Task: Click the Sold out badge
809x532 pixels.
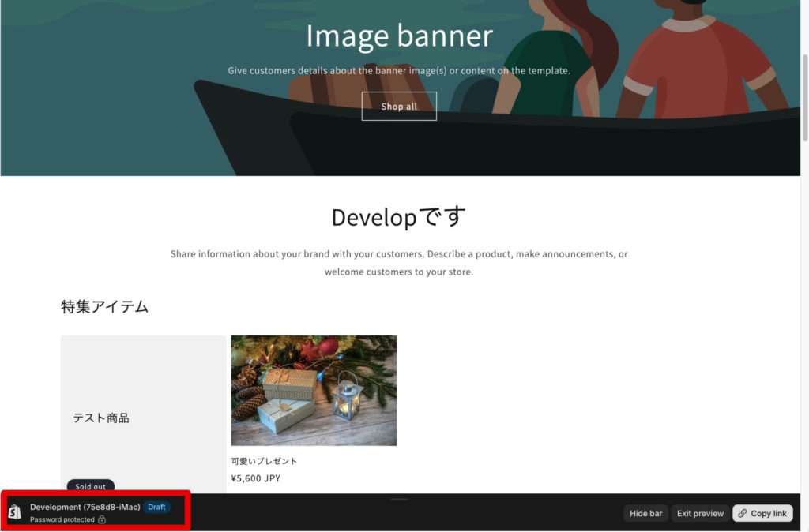Action: (90, 486)
